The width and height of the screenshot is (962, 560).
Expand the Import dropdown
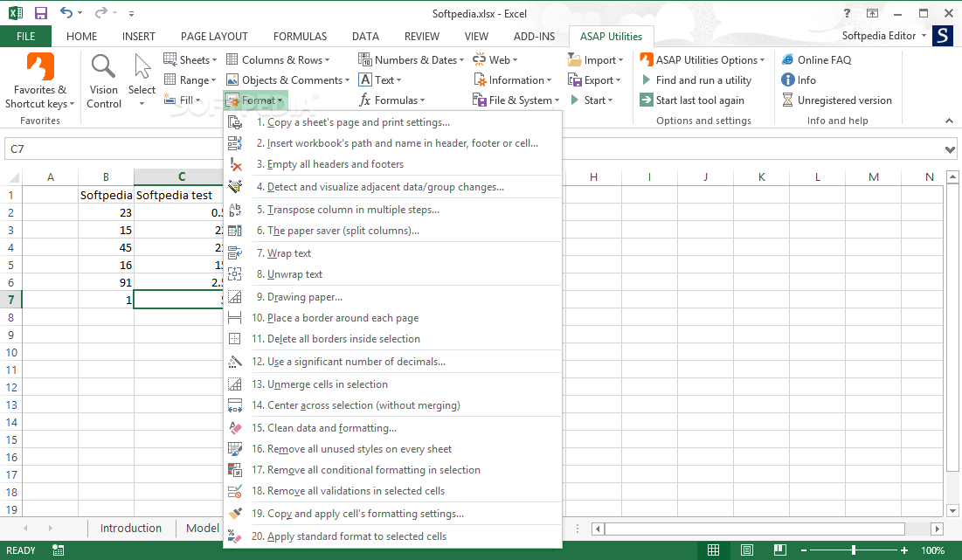click(x=595, y=59)
